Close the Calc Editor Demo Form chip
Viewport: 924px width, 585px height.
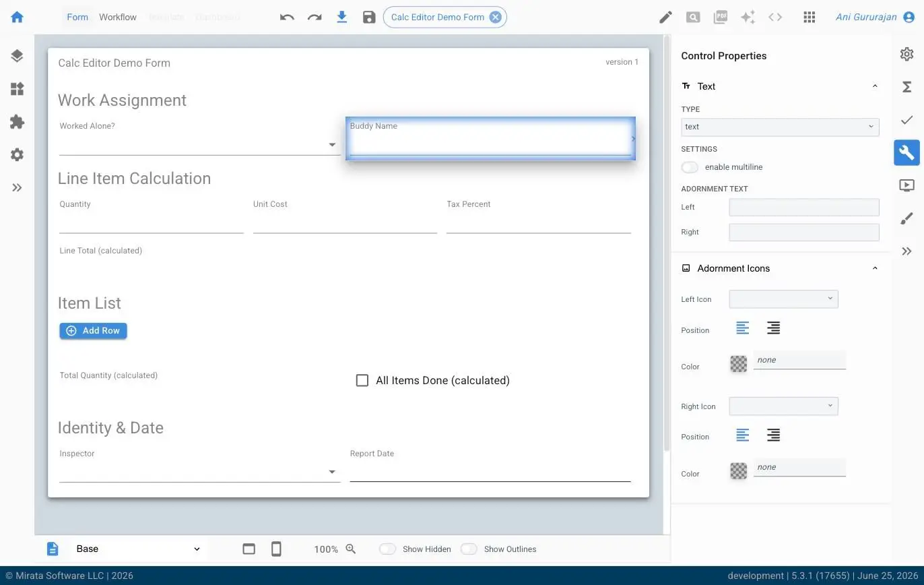[496, 17]
